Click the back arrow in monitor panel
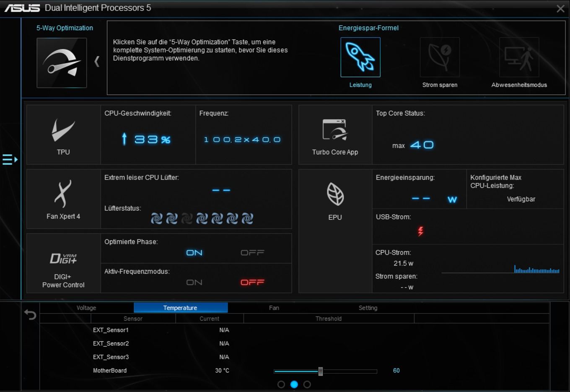 coord(30,314)
